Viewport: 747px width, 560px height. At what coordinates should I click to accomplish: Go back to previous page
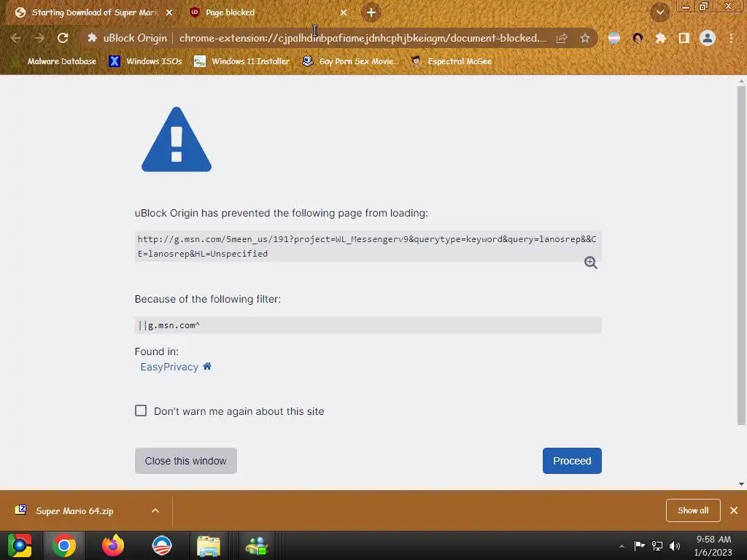pyautogui.click(x=16, y=38)
